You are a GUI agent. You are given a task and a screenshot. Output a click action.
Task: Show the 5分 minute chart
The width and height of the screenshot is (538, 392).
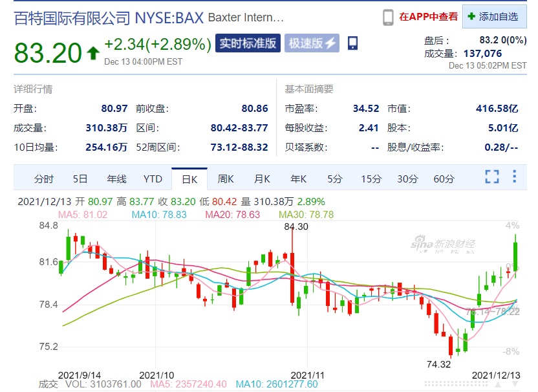tap(334, 179)
